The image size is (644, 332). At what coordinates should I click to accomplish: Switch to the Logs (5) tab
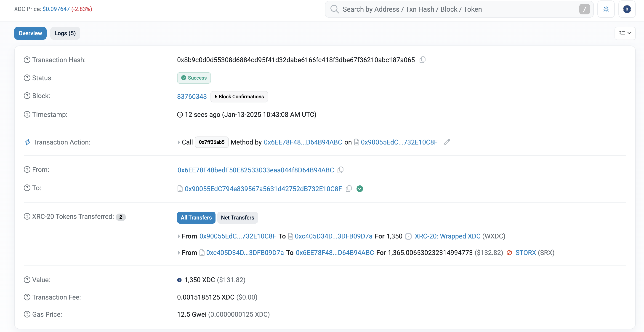coord(65,33)
